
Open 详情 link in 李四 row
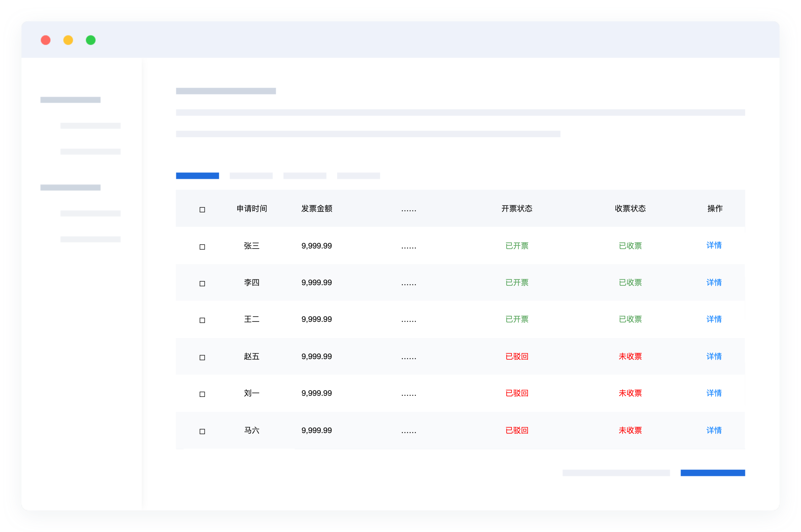pos(714,282)
